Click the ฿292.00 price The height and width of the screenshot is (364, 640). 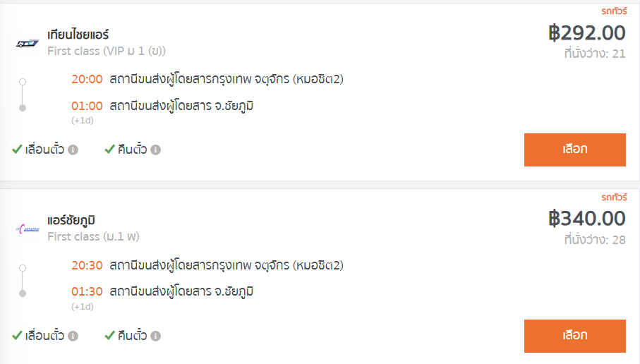click(x=587, y=33)
